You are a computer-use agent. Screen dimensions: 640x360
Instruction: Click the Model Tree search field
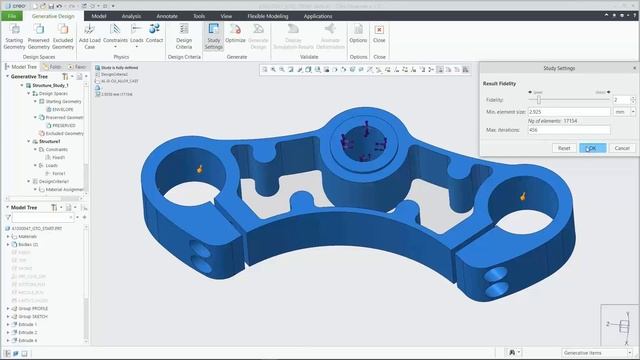[43, 218]
